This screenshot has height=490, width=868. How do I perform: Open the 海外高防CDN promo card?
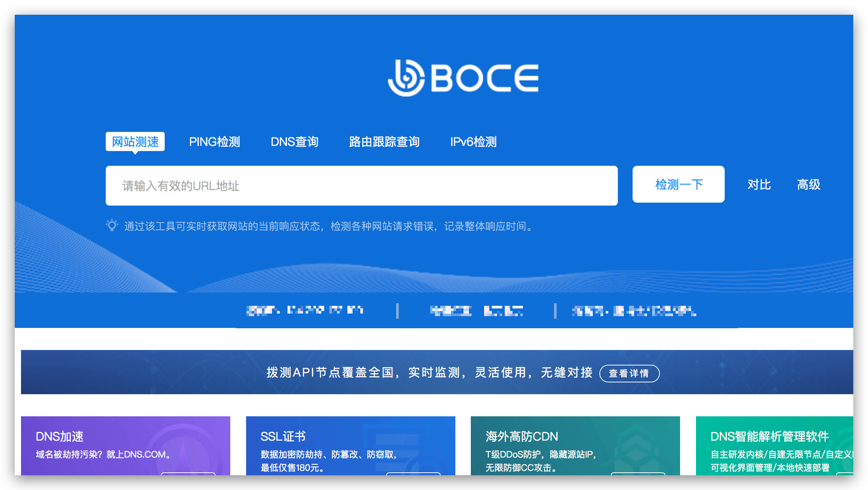pos(575,446)
